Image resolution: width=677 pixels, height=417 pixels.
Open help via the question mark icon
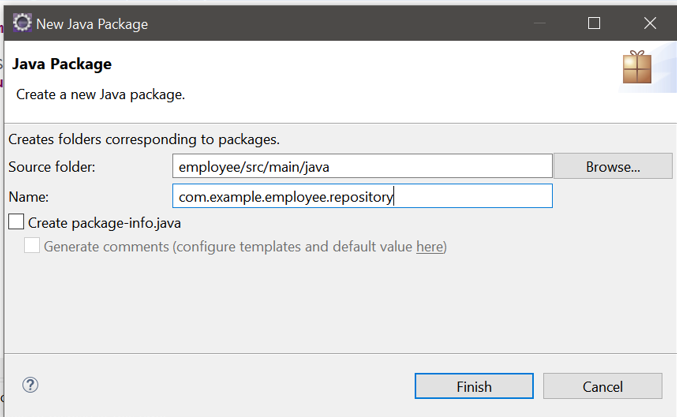30,385
